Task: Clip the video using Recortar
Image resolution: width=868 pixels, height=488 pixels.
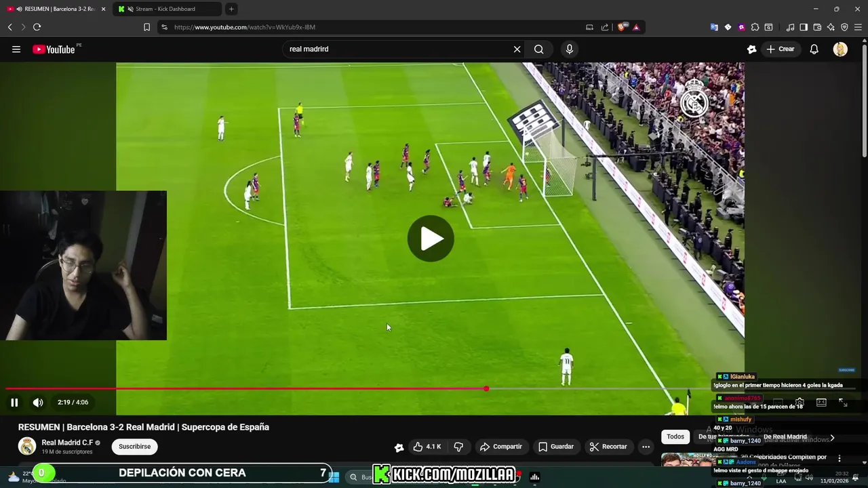Action: coord(608,447)
